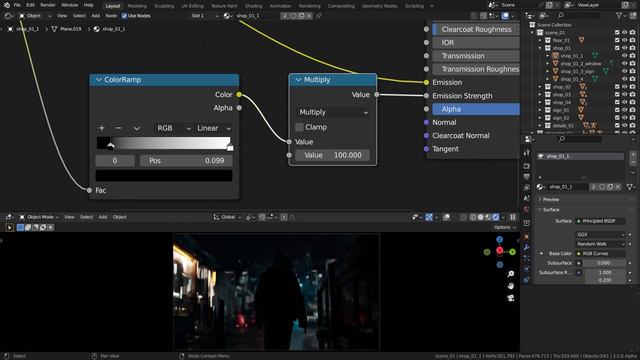Open the Render menu
The height and width of the screenshot is (360, 640).
coord(48,5)
